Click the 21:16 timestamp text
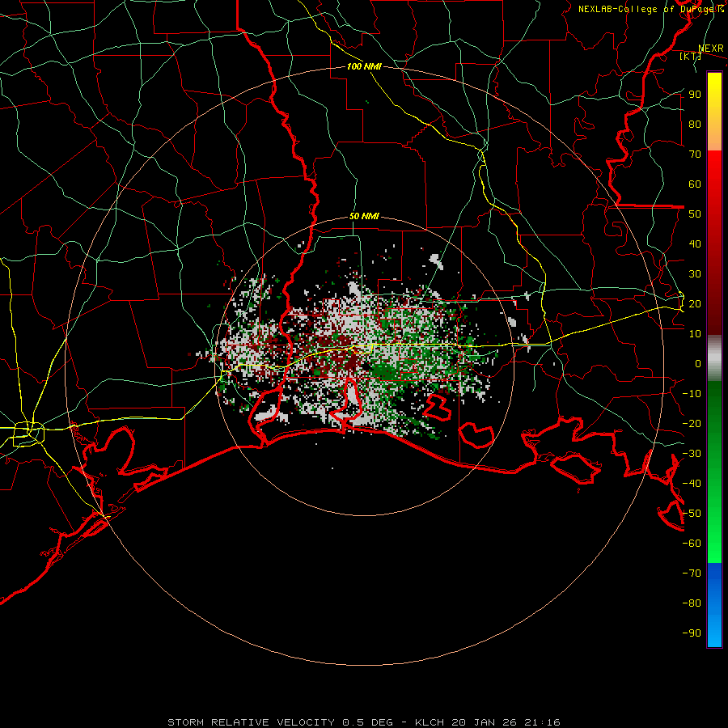728x728 pixels. pyautogui.click(x=542, y=722)
